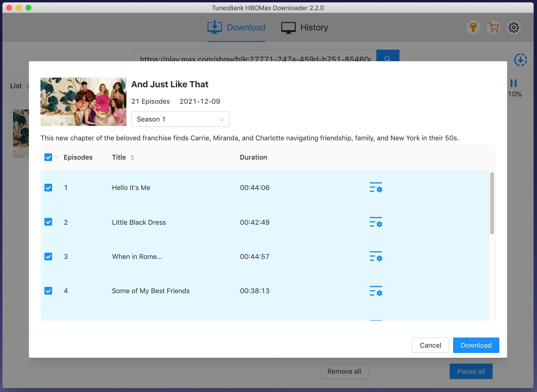Image resolution: width=537 pixels, height=392 pixels.
Task: Click the duration 00:44:57
Action: coord(255,257)
